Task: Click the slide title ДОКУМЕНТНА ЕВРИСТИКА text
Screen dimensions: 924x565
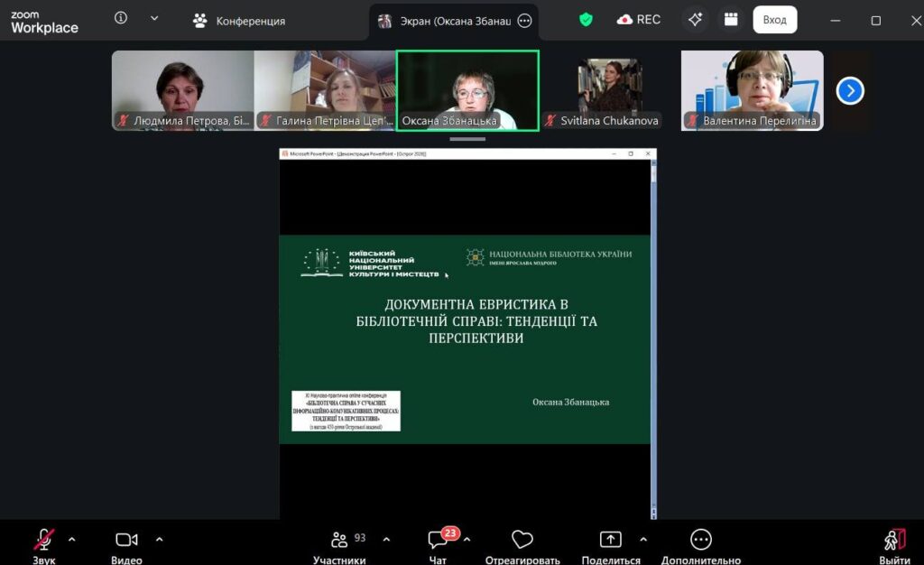Action: [x=476, y=321]
